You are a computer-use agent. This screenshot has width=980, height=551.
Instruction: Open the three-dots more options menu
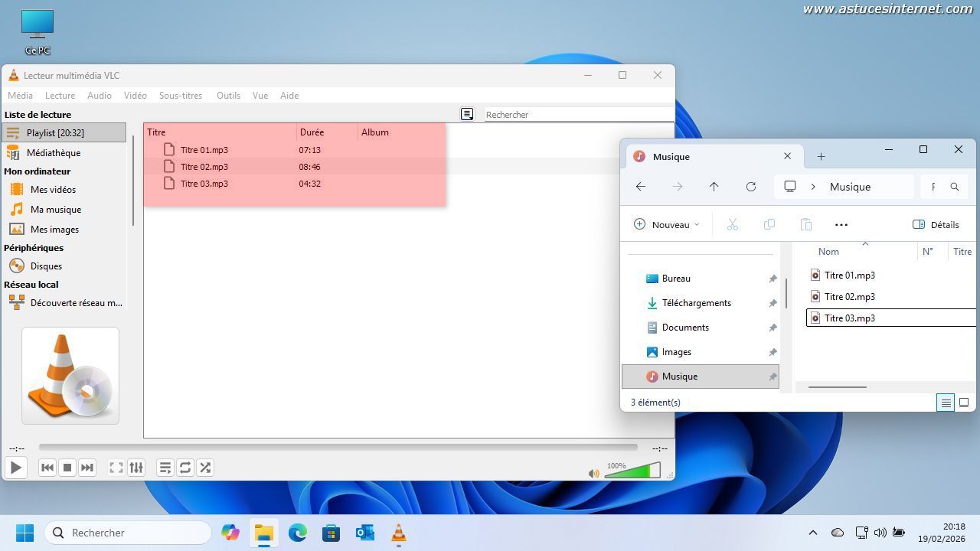pyautogui.click(x=841, y=224)
